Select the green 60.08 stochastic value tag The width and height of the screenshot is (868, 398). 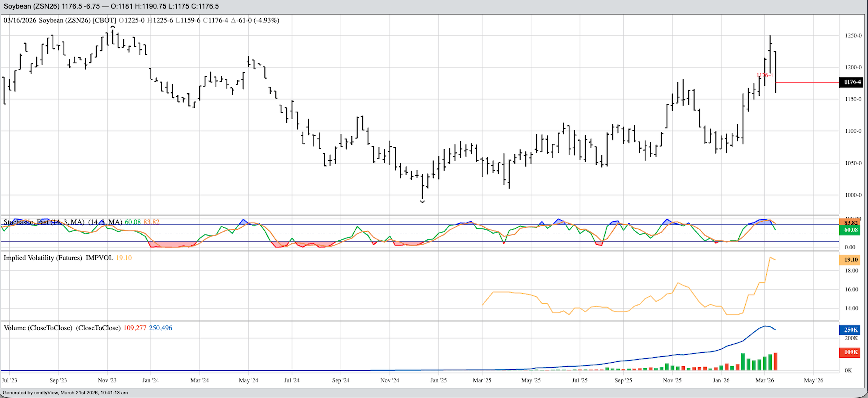coord(851,230)
